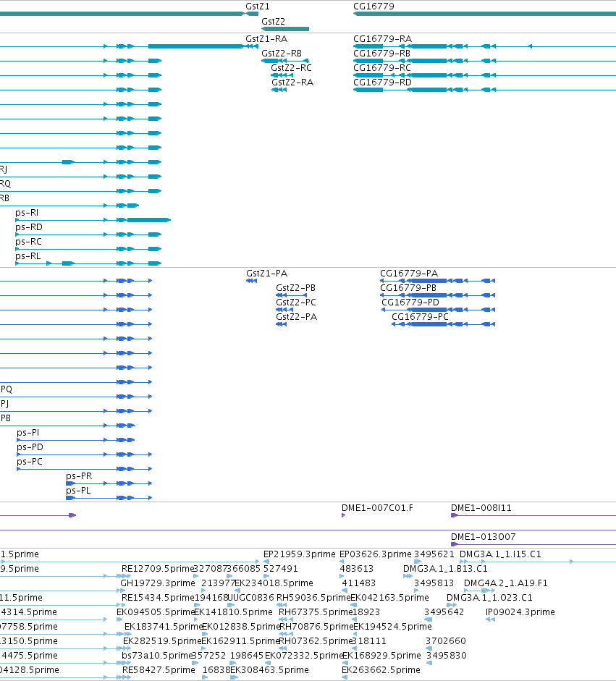Select feature 3495813

pos(434,583)
